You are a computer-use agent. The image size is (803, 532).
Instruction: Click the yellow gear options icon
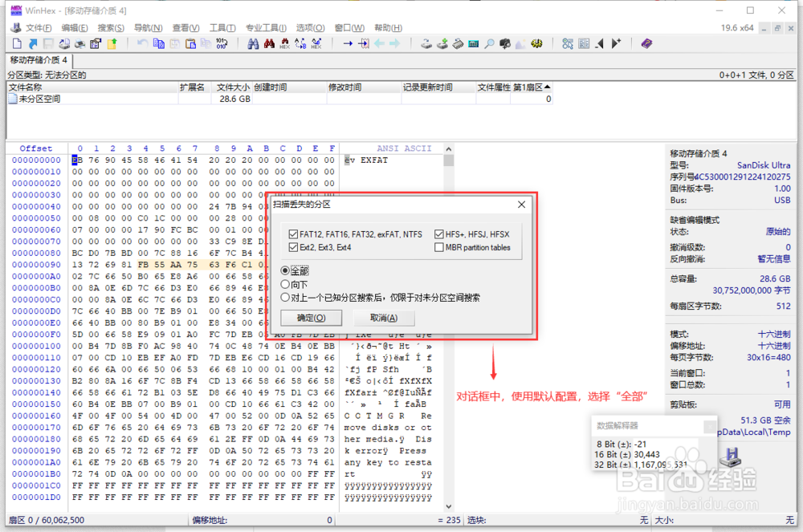tap(536, 43)
